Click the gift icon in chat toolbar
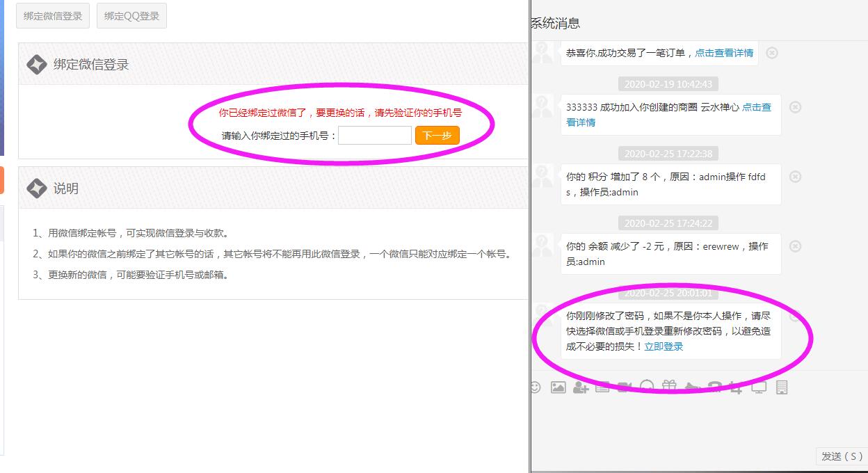This screenshot has height=473, width=868. coord(669,387)
